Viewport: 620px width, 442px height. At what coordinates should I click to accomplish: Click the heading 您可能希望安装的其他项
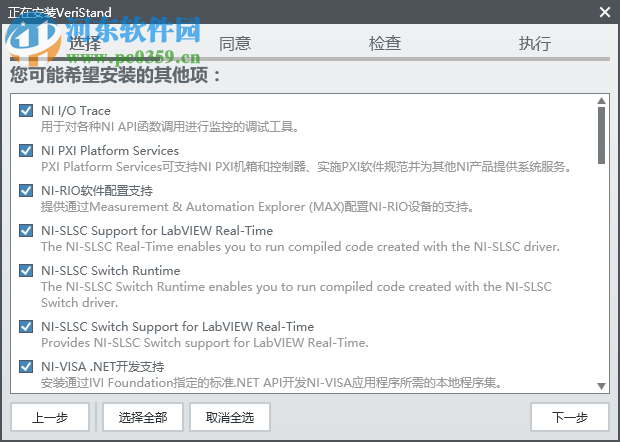(x=115, y=75)
